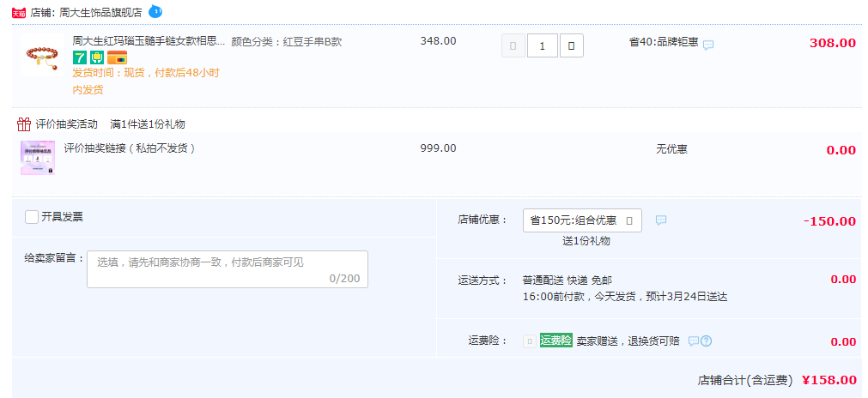The height and width of the screenshot is (398, 868).
Task: Click the red agate bracelet thumbnail
Action: point(41,55)
